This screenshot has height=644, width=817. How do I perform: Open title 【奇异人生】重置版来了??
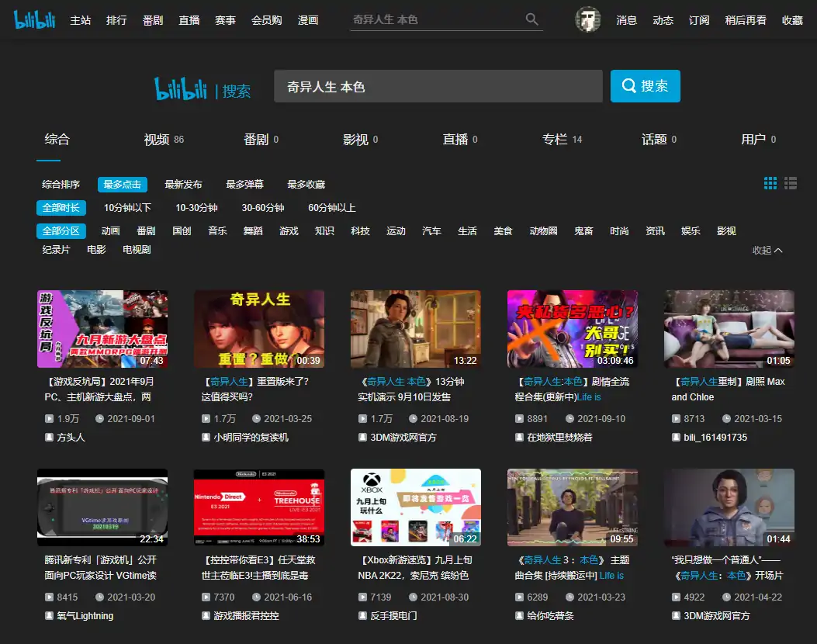click(x=255, y=390)
